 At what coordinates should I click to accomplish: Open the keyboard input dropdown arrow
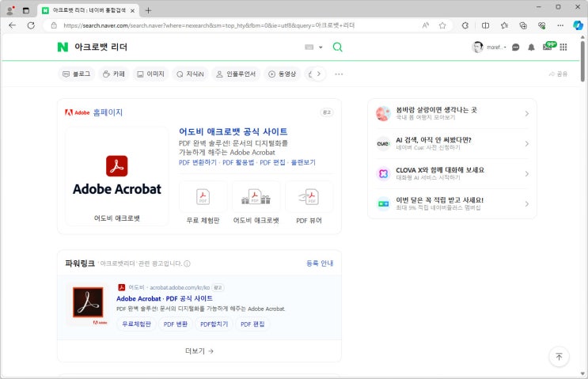click(x=321, y=47)
